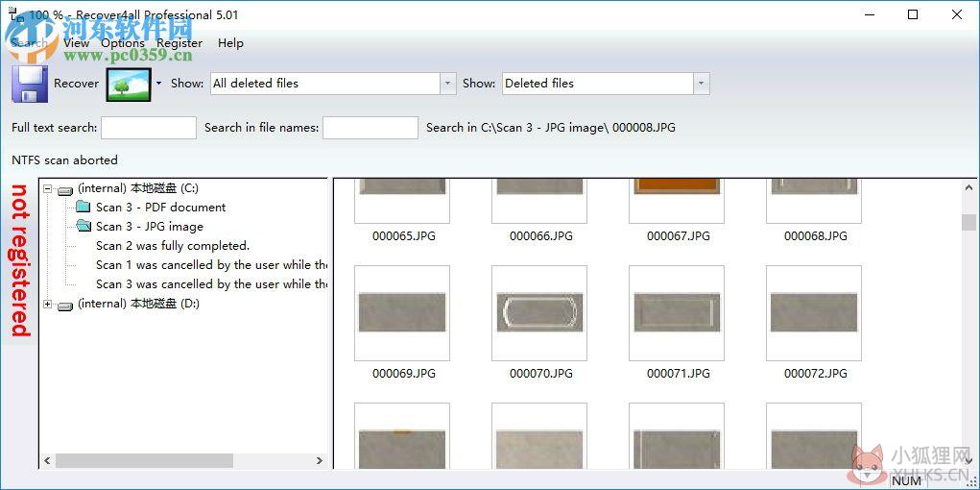This screenshot has width=980, height=490.
Task: Maximize the Recover4all window
Action: click(913, 14)
